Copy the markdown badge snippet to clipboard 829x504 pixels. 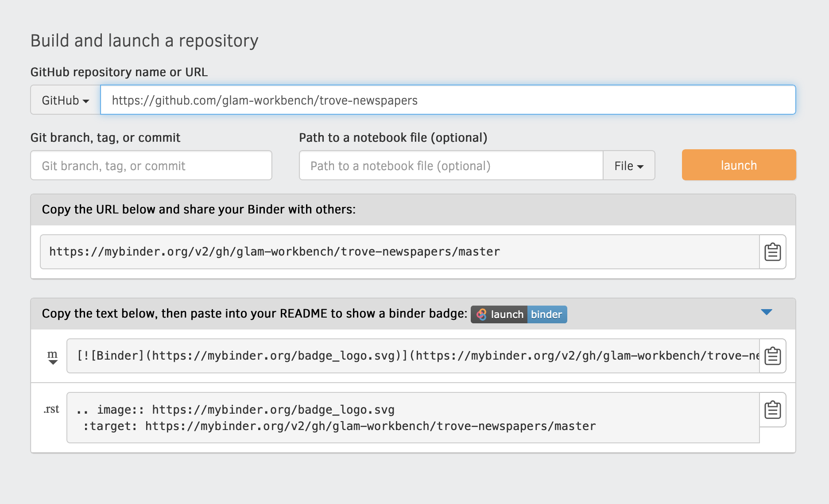point(773,356)
